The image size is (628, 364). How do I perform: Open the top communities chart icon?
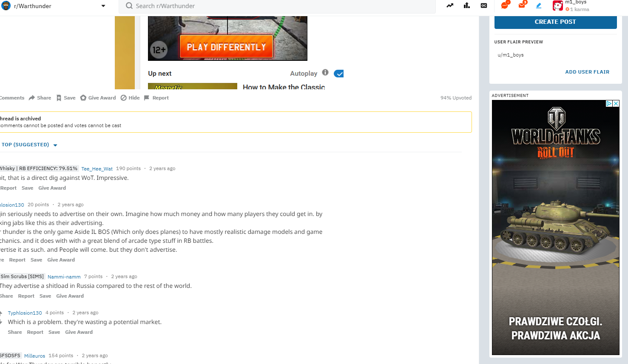(466, 6)
